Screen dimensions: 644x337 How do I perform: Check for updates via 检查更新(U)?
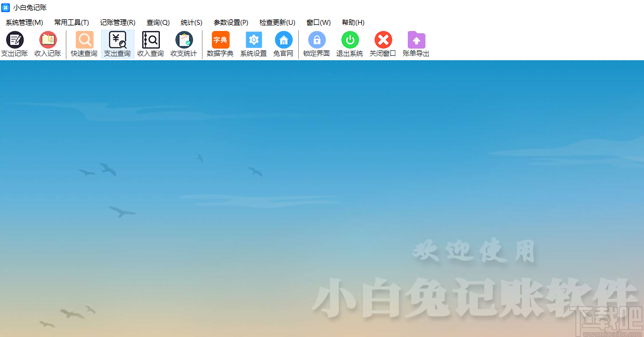[277, 23]
